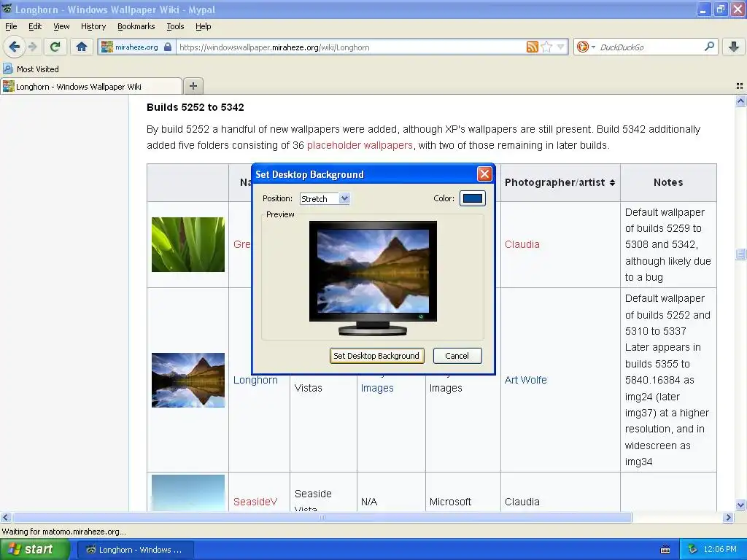Click the Builds 5252 to 5342 heading
747x560 pixels.
[x=196, y=107]
